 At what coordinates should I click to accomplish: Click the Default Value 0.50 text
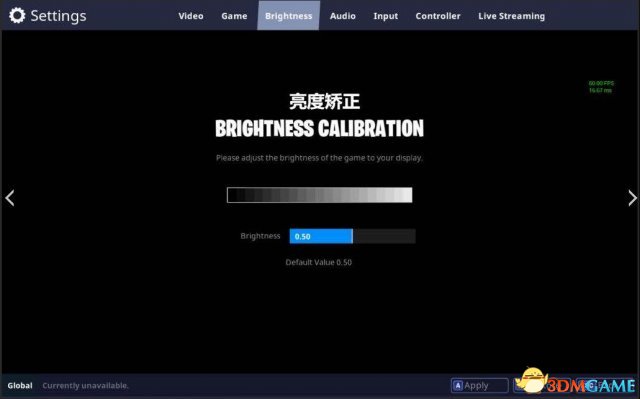point(319,262)
